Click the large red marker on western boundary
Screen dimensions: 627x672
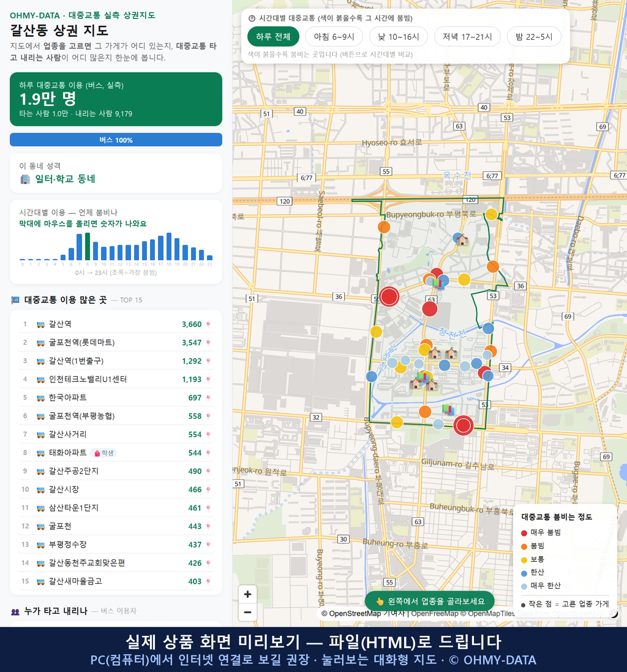[389, 297]
